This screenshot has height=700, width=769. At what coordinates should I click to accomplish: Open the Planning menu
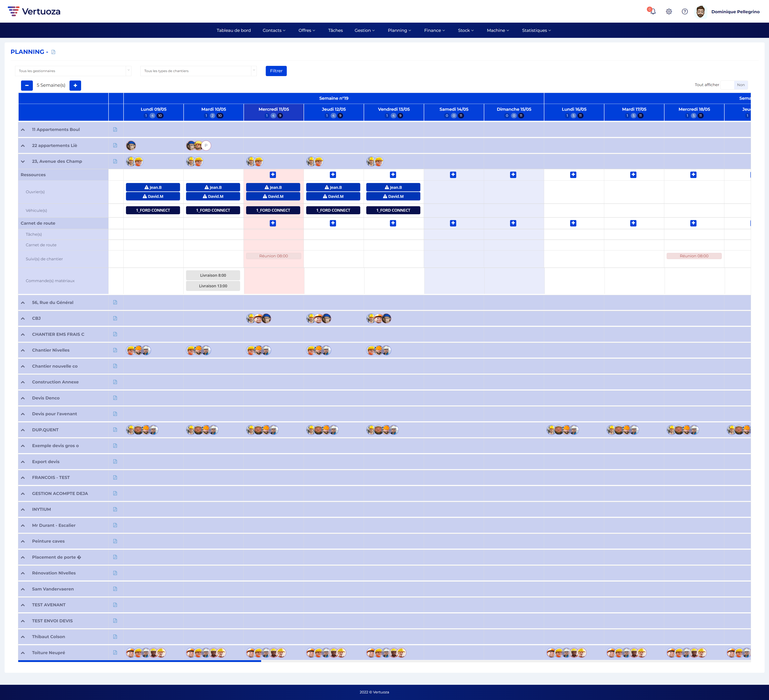(x=399, y=30)
